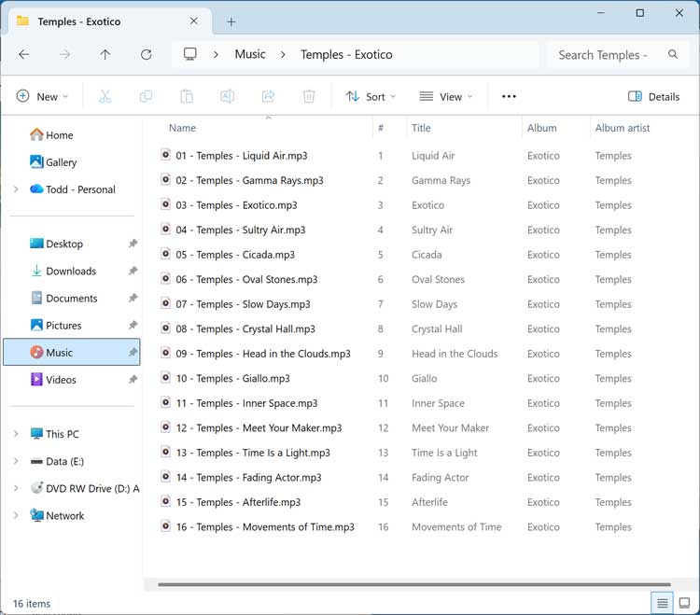Click Music in the address breadcrumb
The image size is (700, 615).
click(250, 54)
